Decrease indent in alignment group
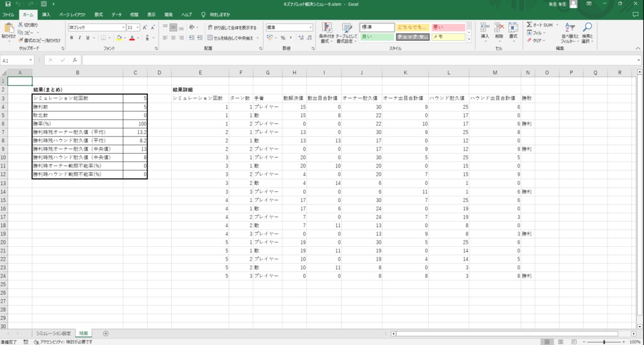Image resolution: width=644 pixels, height=345 pixels. pyautogui.click(x=192, y=38)
